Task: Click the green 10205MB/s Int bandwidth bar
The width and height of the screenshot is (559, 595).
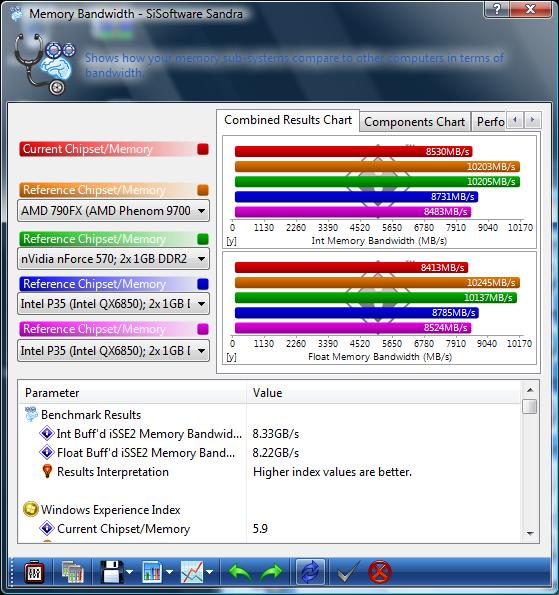Action: coord(377,182)
